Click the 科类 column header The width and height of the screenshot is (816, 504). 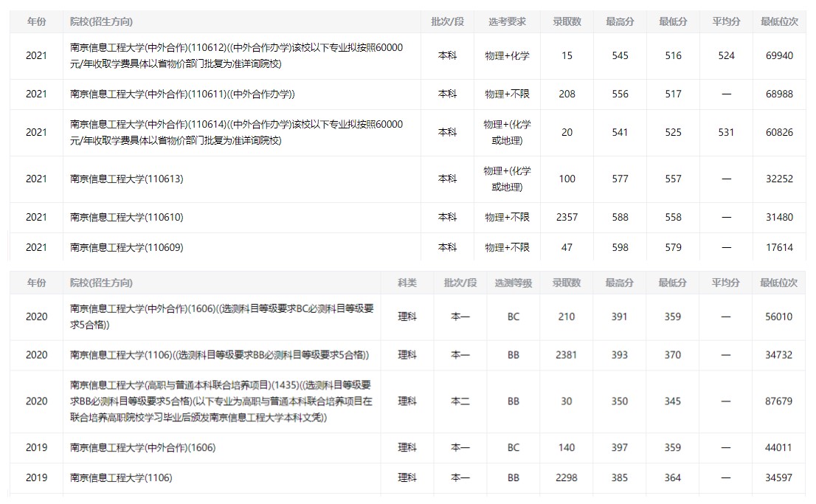click(x=407, y=283)
